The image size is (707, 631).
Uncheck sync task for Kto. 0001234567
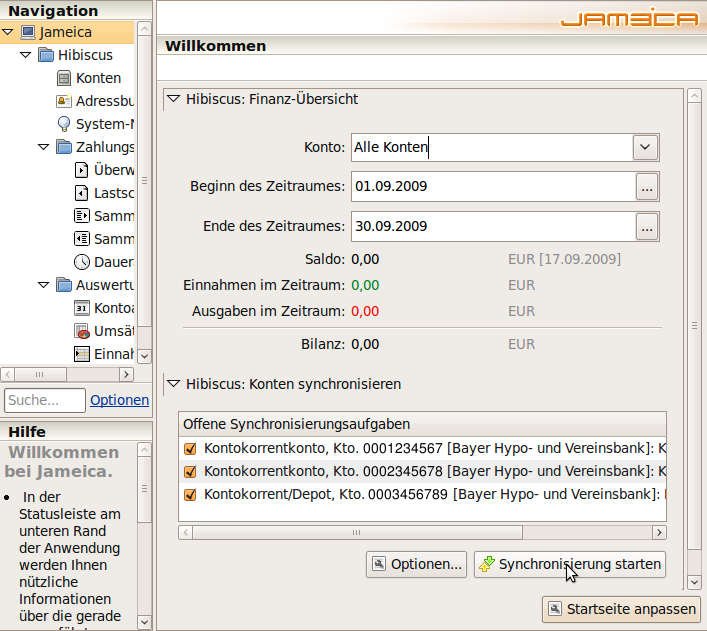pos(190,448)
